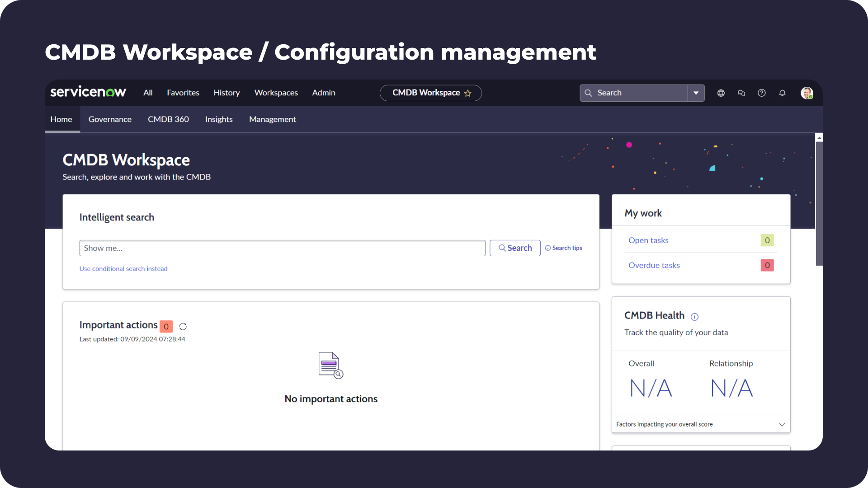Image resolution: width=868 pixels, height=488 pixels.
Task: Click the Important actions count badge
Action: pos(166,326)
